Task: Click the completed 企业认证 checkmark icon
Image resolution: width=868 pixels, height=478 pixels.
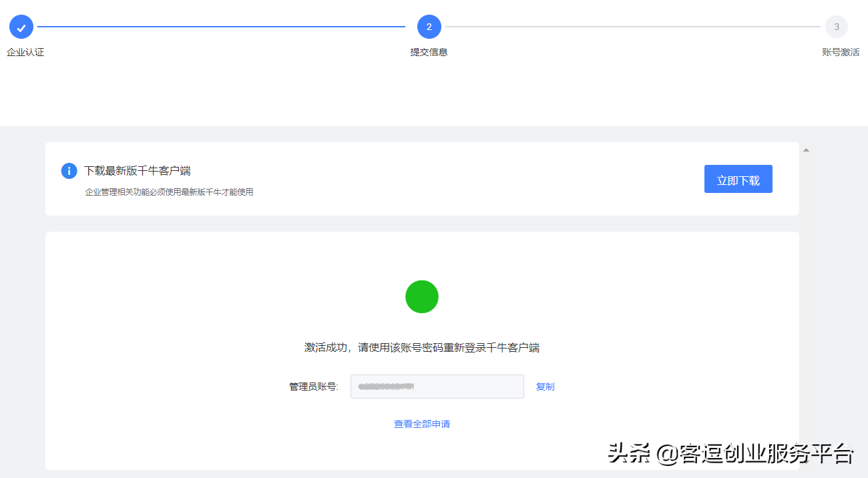Action: [x=22, y=27]
